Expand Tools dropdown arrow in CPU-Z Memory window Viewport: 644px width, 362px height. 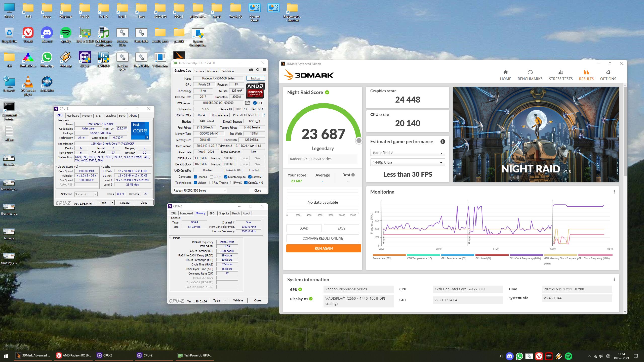coord(226,300)
